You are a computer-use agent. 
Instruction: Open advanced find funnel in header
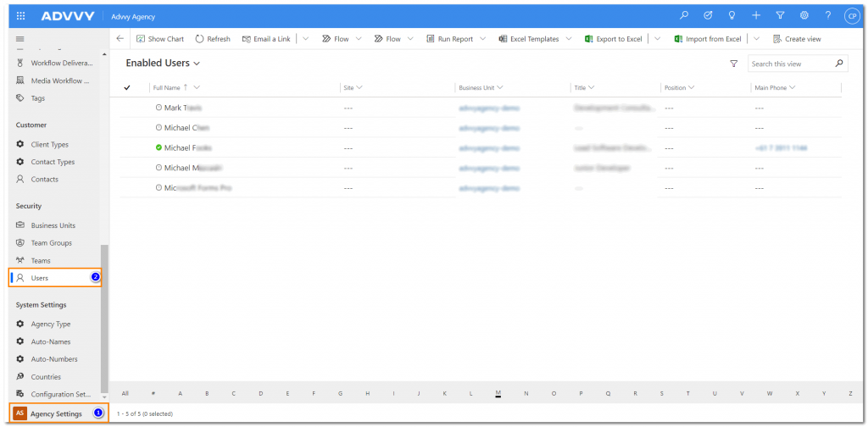pyautogui.click(x=780, y=16)
